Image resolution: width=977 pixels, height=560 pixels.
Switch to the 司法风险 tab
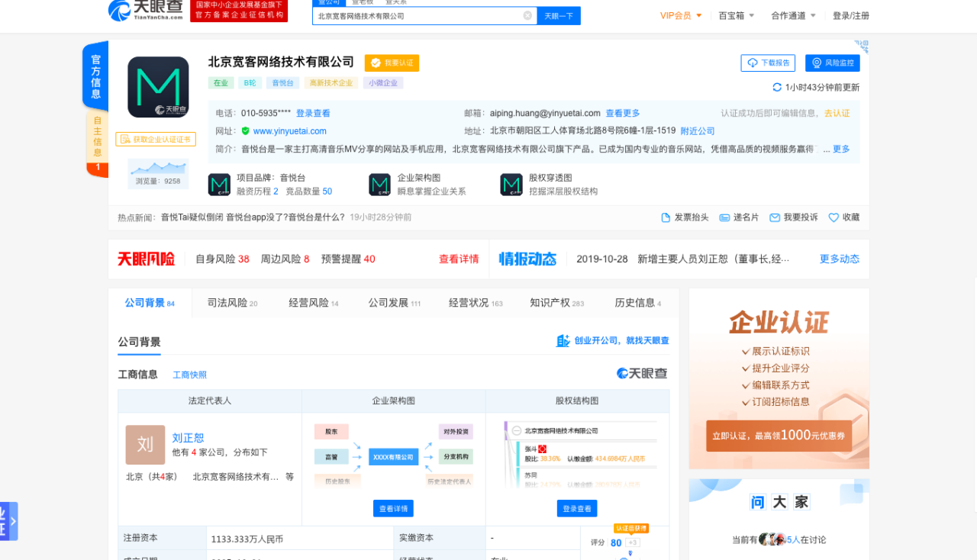(x=232, y=303)
